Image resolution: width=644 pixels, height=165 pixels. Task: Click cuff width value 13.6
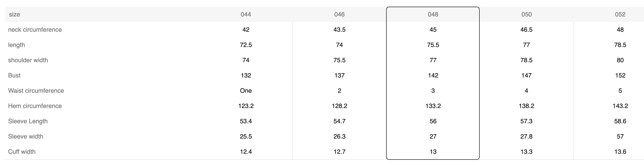pyautogui.click(x=620, y=151)
